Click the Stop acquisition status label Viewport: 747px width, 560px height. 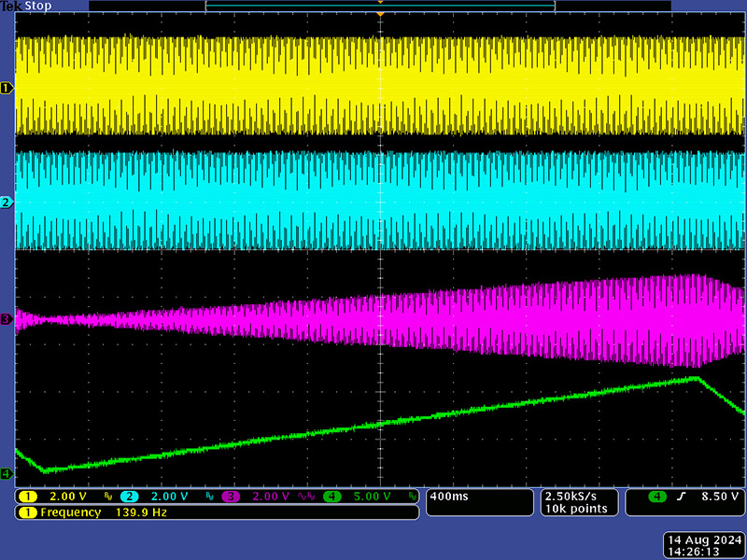pos(37,7)
